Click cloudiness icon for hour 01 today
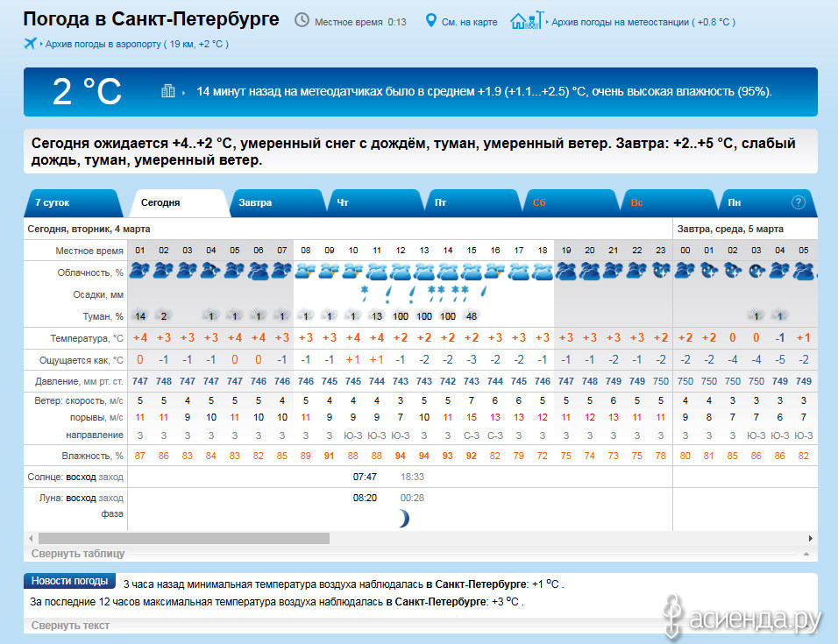838x644 pixels. tap(139, 272)
